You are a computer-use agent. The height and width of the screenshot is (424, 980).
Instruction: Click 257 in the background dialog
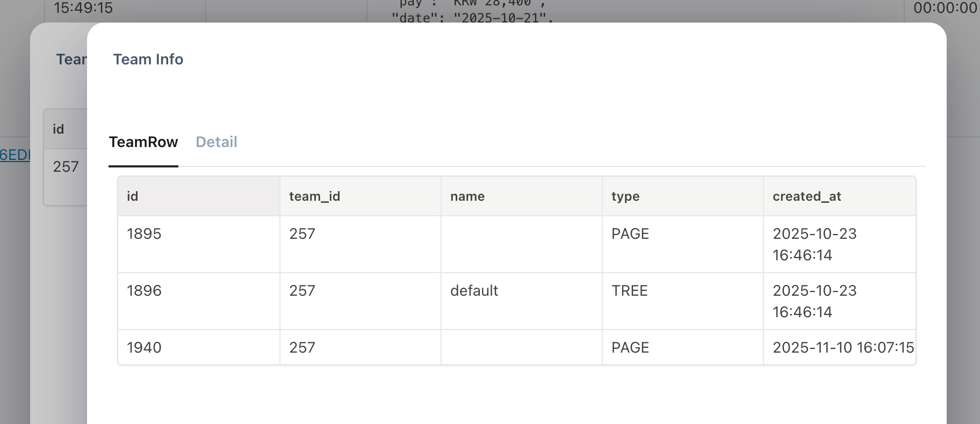(x=66, y=167)
